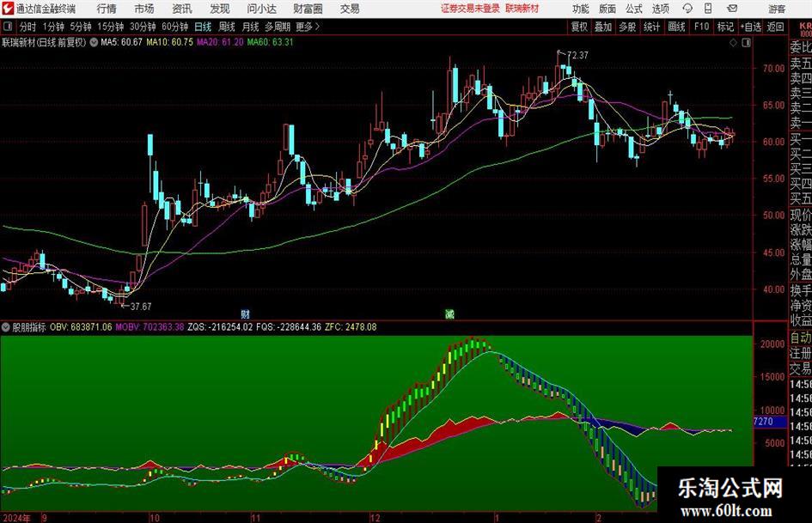Open the 市场 menu
Screen dimensions: 812x523
[144, 9]
